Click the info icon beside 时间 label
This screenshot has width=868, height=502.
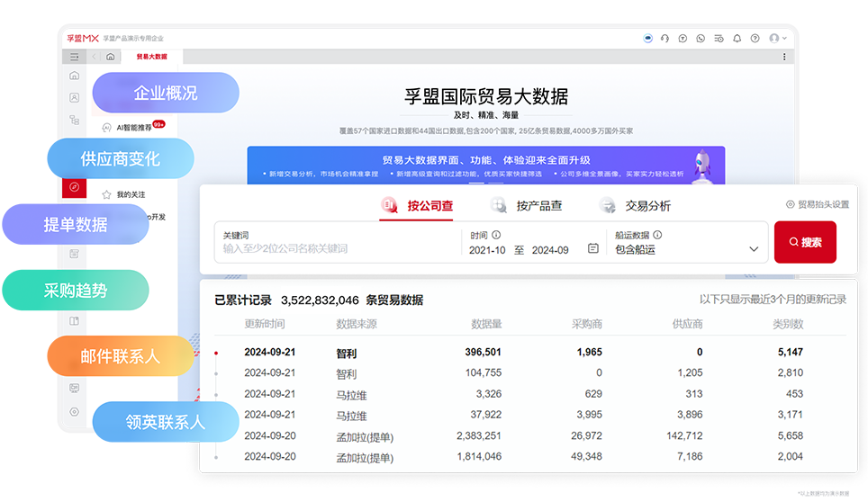point(496,235)
